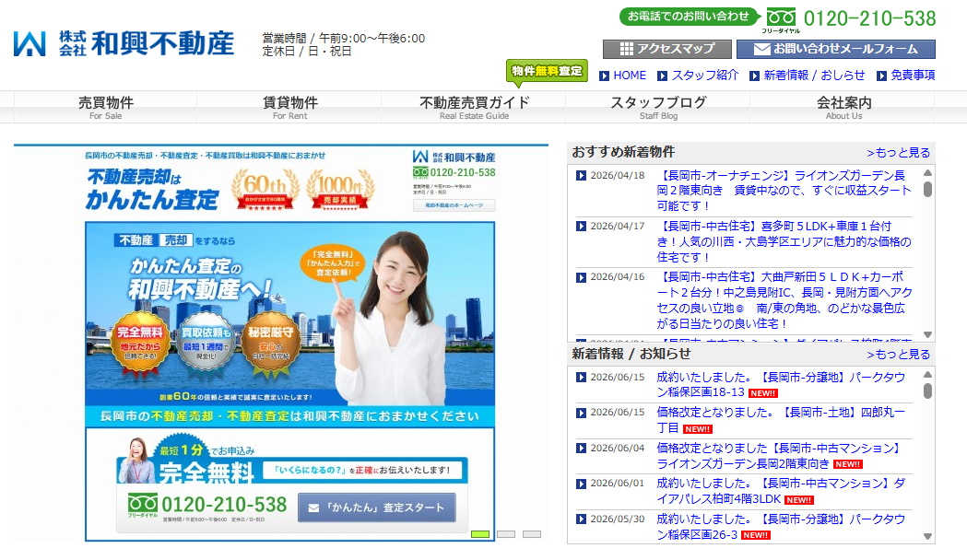Click the arrow icon before HOME

pyautogui.click(x=605, y=76)
